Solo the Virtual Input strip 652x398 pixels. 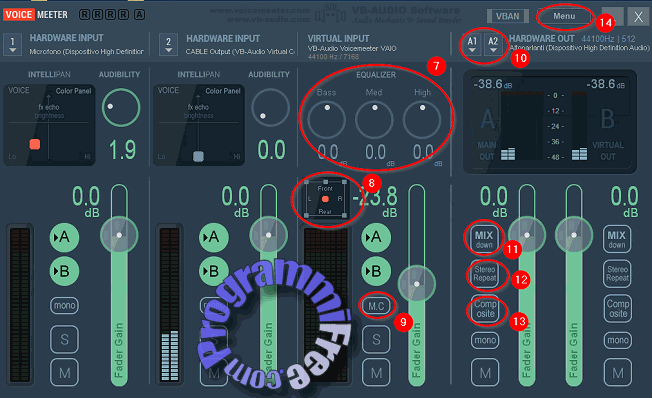pyautogui.click(x=376, y=339)
